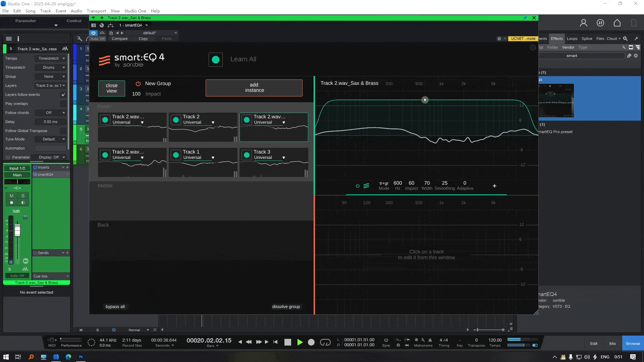Viewport: 644px width, 362px height.
Task: Click the Record transport button
Action: click(311, 342)
